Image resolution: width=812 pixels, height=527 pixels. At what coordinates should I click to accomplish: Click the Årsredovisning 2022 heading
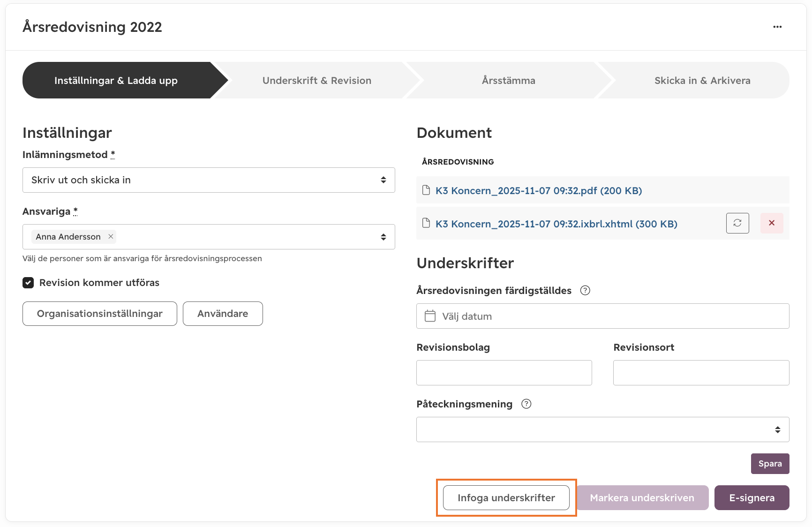(x=92, y=27)
